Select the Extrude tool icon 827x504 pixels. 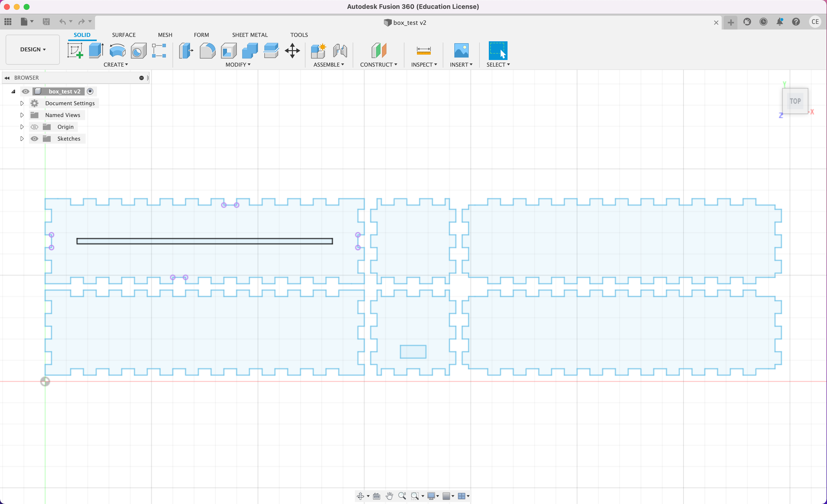96,51
